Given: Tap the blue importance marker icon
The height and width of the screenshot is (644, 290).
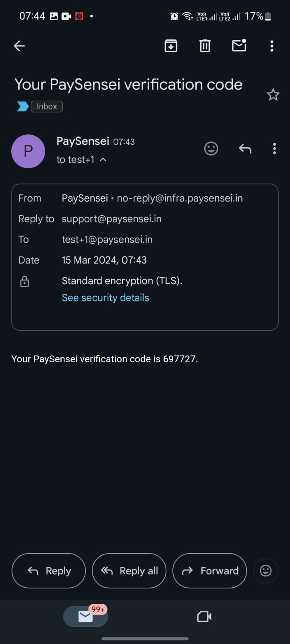Looking at the screenshot, I should coord(23,106).
